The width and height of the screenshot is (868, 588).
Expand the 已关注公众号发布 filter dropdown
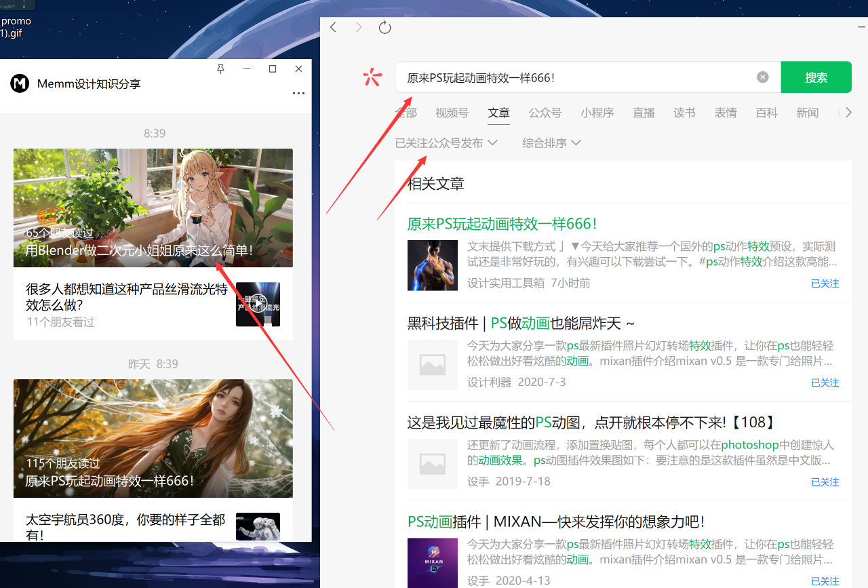[446, 143]
